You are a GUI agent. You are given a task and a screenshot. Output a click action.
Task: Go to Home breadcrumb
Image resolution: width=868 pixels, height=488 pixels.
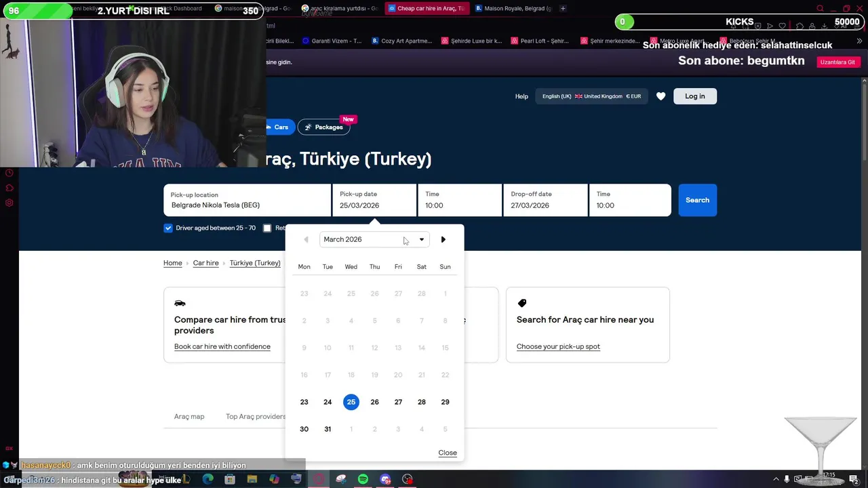tap(173, 263)
